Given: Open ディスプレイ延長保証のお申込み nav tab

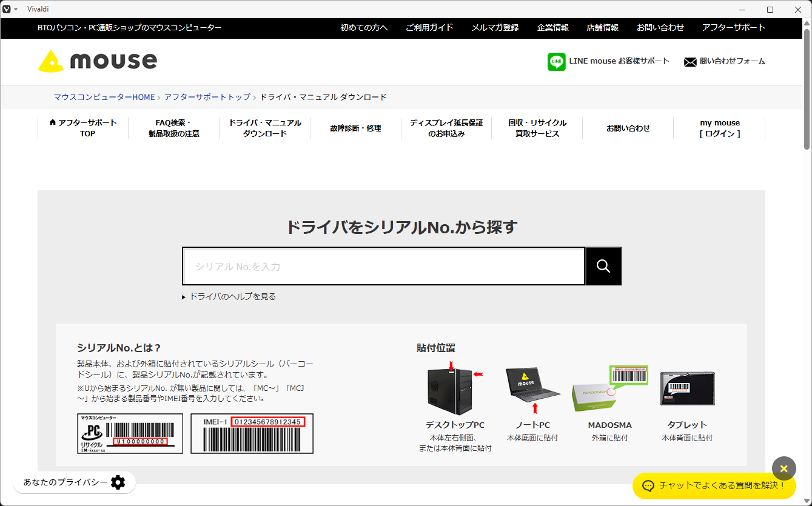Looking at the screenshot, I should point(446,128).
